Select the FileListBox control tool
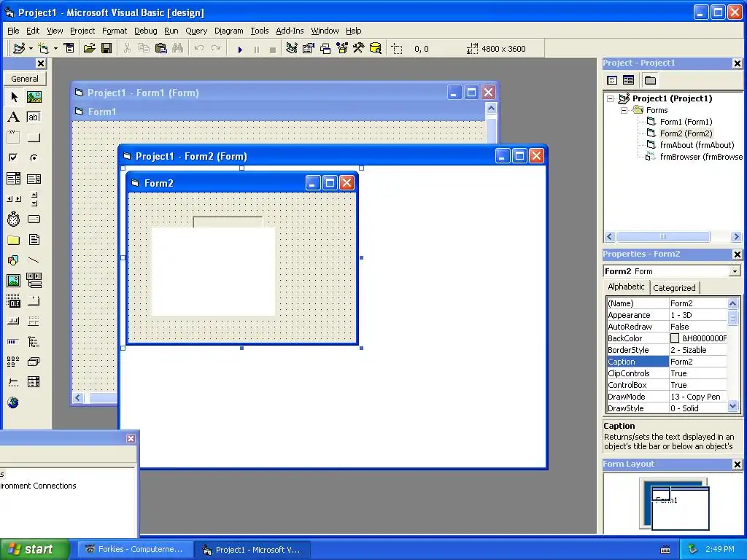Screen dimensions: 747x560 click(x=34, y=239)
